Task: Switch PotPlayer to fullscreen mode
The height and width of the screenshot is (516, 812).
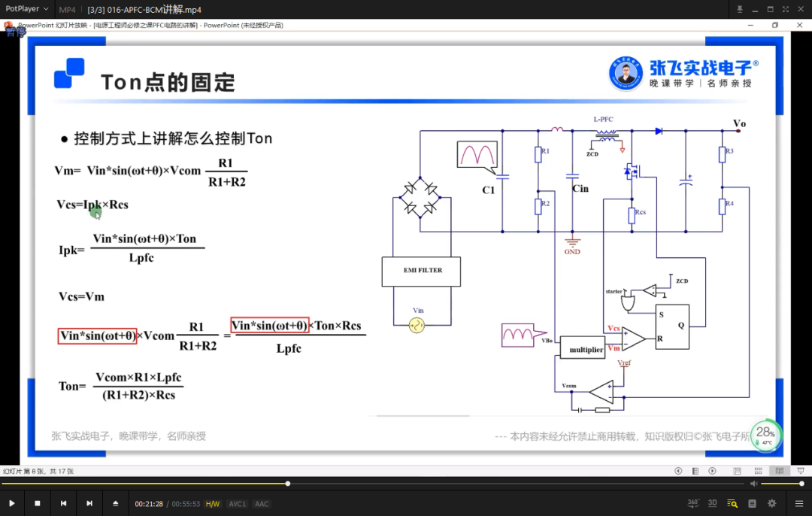Action: click(786, 9)
